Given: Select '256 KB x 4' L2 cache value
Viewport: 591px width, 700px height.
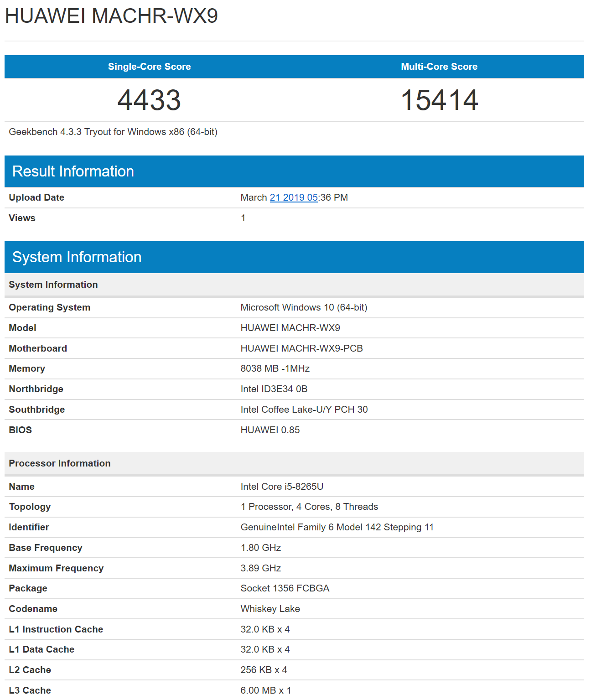Looking at the screenshot, I should pos(264,670).
